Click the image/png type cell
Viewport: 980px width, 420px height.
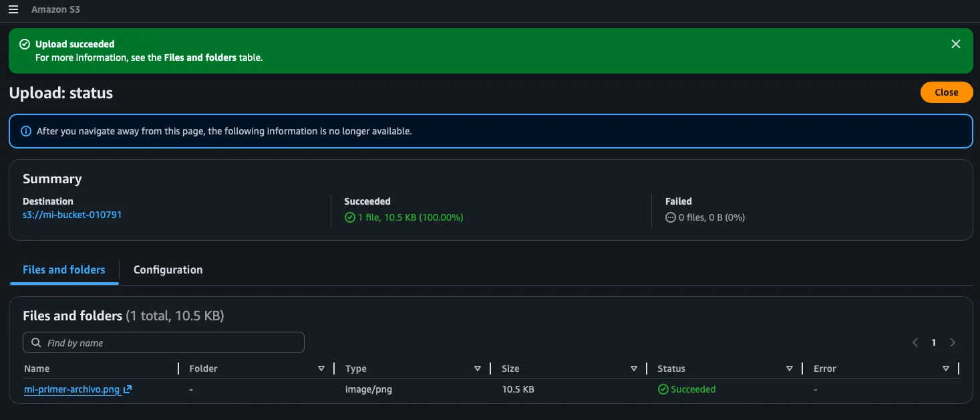[369, 389]
